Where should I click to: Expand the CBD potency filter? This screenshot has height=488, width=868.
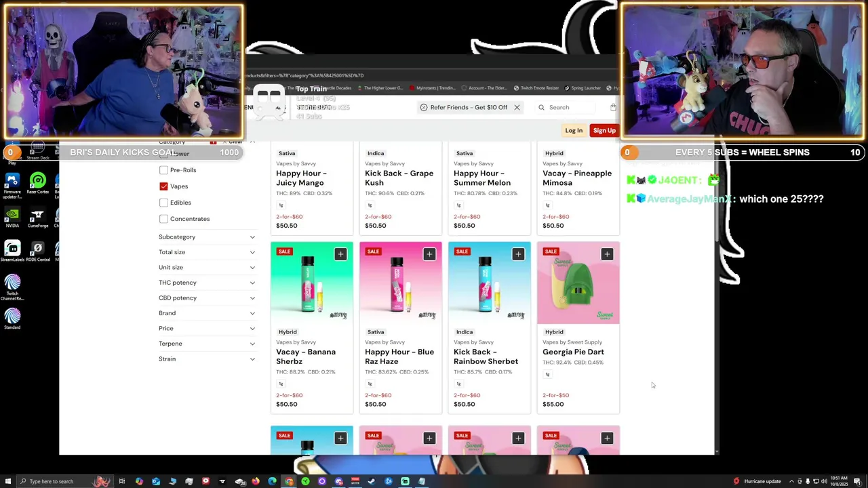[x=207, y=298]
